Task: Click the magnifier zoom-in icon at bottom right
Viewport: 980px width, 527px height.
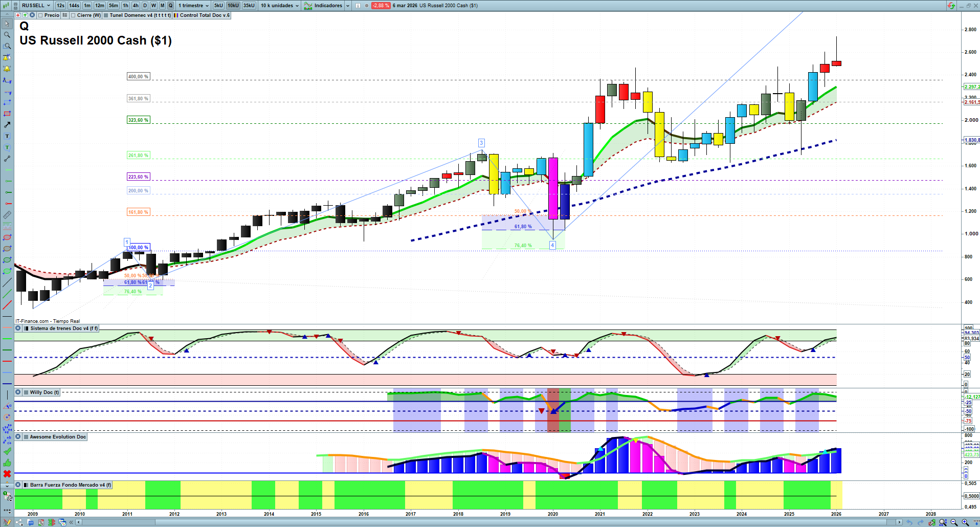Action: (965, 522)
